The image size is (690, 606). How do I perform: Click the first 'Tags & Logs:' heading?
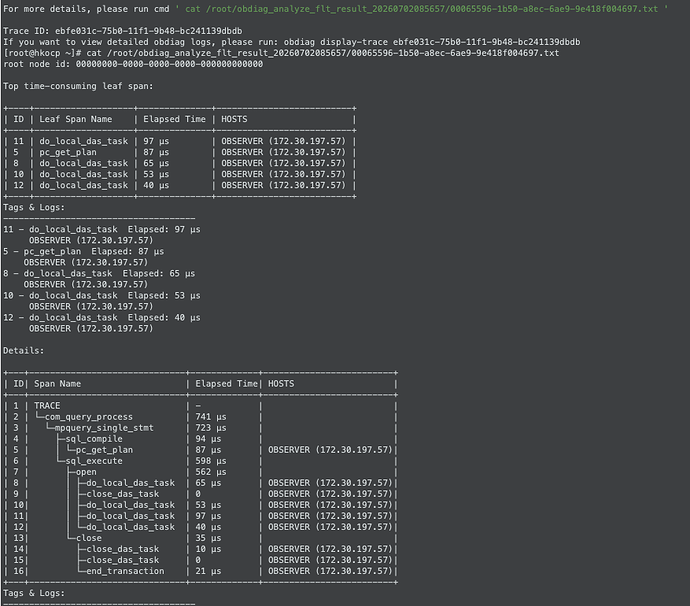(34, 207)
